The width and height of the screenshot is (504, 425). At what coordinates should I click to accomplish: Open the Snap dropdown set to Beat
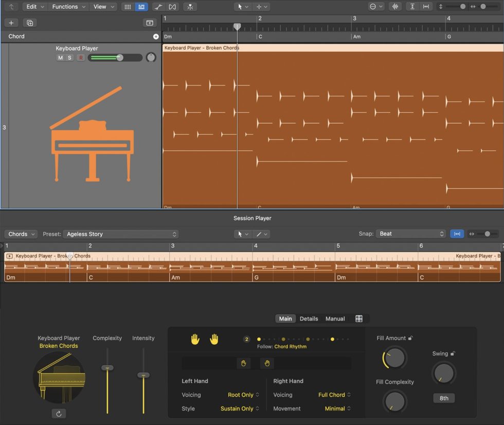pos(411,234)
